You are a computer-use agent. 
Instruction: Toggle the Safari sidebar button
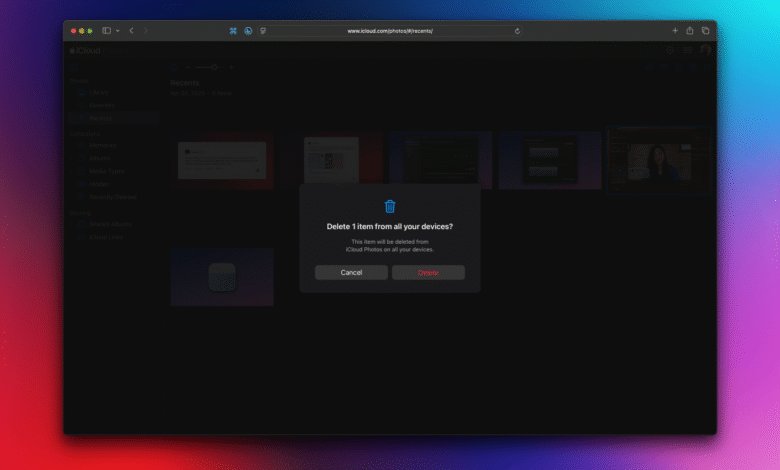point(106,31)
